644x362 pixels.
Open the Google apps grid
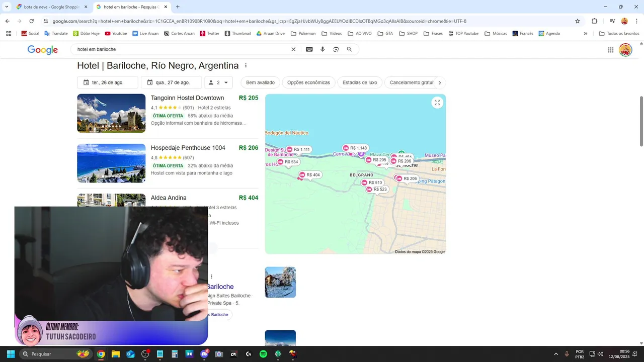pyautogui.click(x=610, y=50)
